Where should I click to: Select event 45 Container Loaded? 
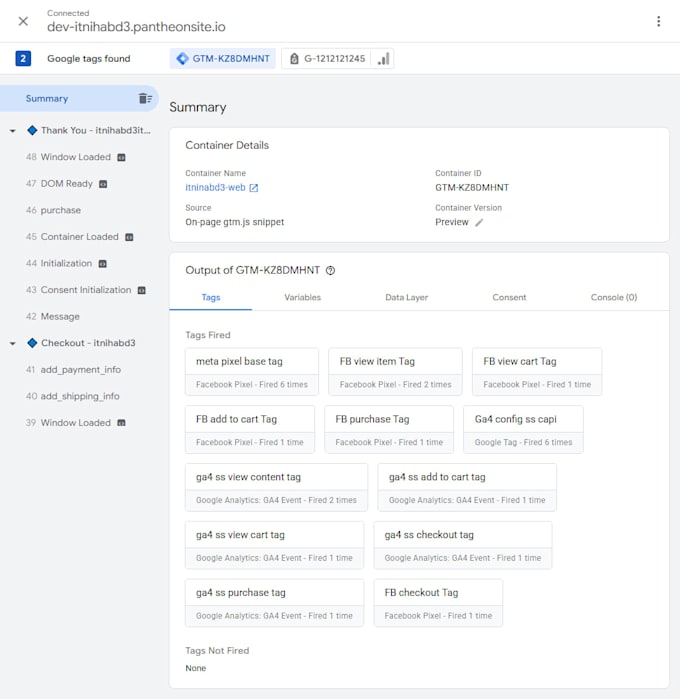coord(72,237)
